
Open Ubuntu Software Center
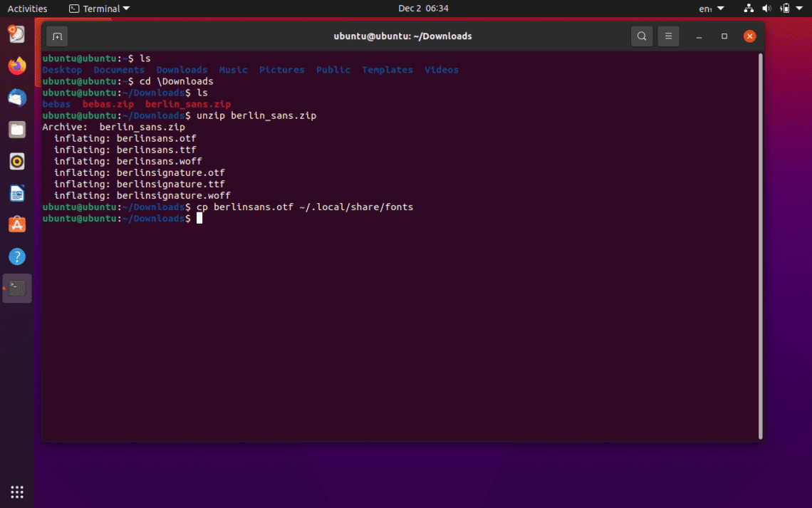(x=16, y=223)
